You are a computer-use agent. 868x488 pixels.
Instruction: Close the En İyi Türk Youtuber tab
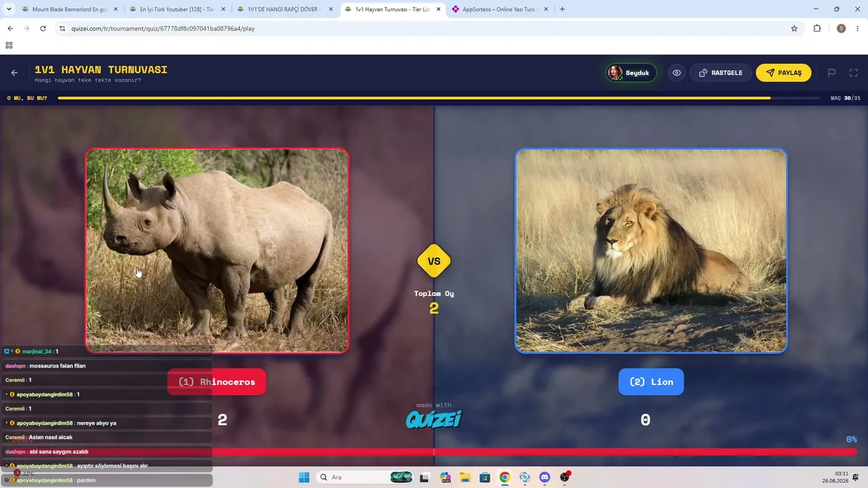pyautogui.click(x=223, y=9)
